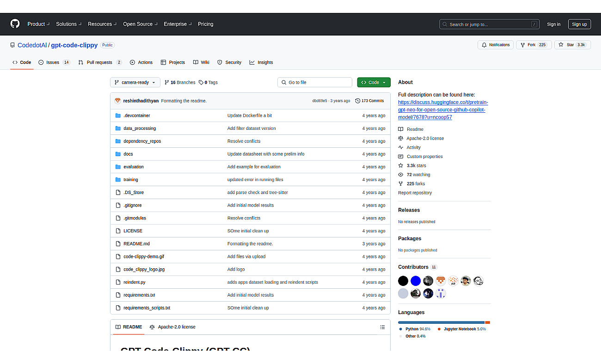
Task: Click the evaluation folder icon
Action: (118, 167)
